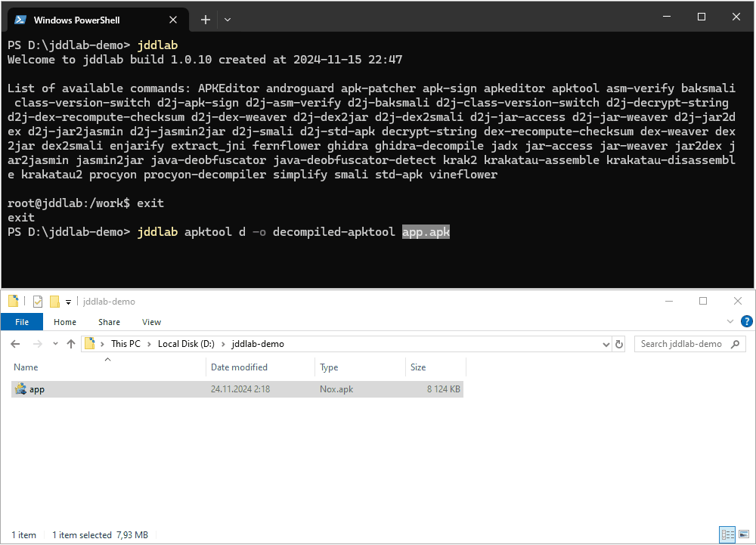Click highlighted app.apk text in terminal
This screenshot has height=545, width=756.
coord(426,232)
